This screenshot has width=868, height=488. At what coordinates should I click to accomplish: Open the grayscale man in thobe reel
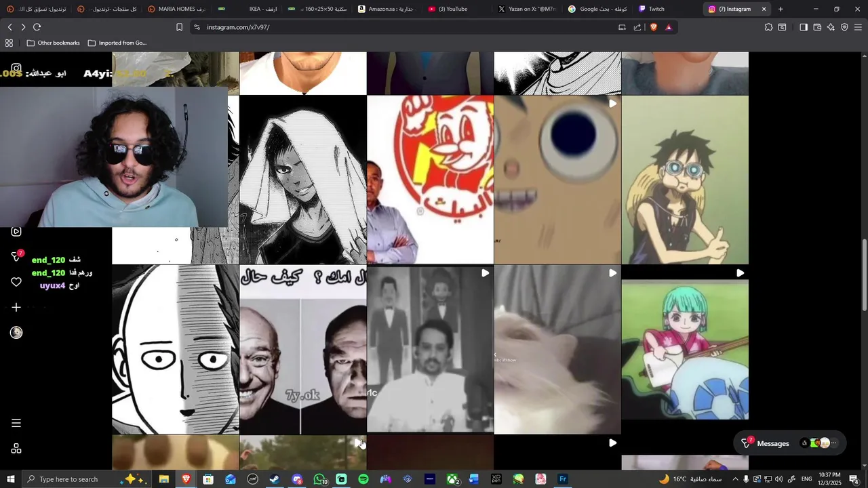point(430,349)
